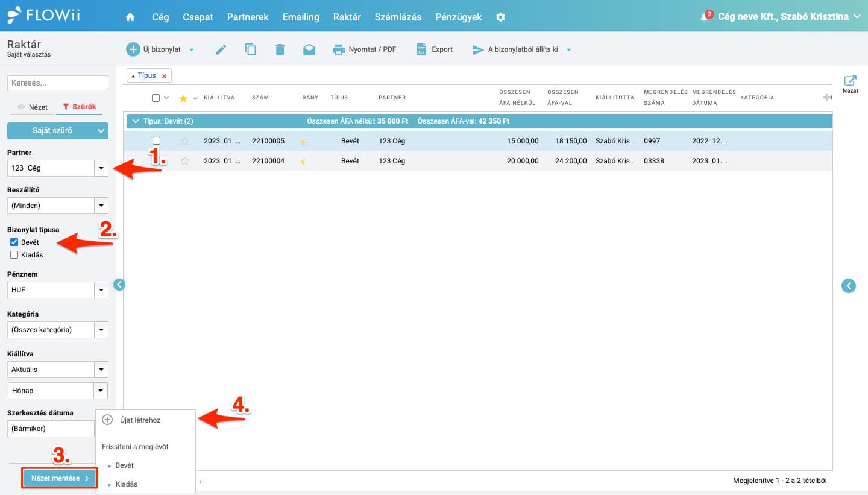Sort by the Partner column header
This screenshot has height=495, width=868.
392,98
